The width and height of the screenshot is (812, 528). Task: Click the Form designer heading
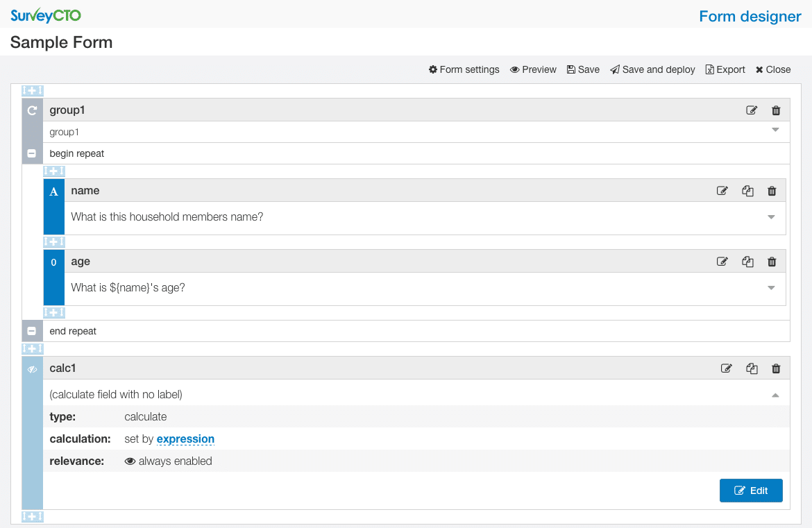[x=750, y=17]
